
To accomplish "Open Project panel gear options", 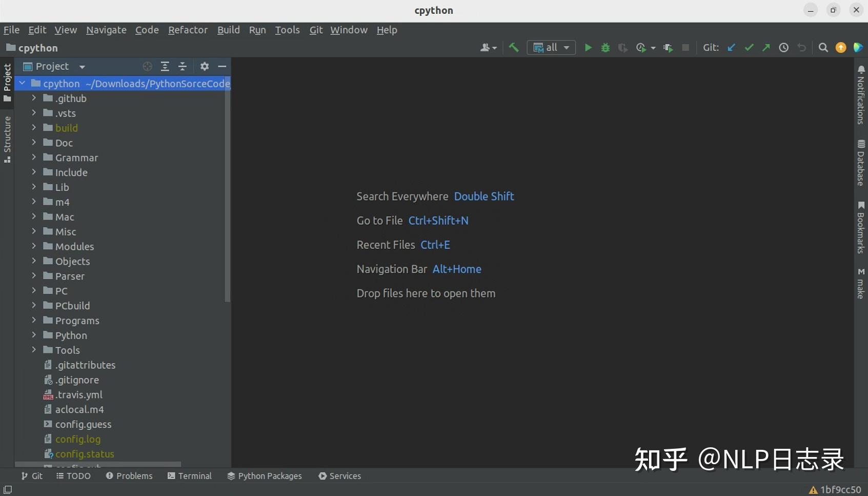I will point(205,66).
